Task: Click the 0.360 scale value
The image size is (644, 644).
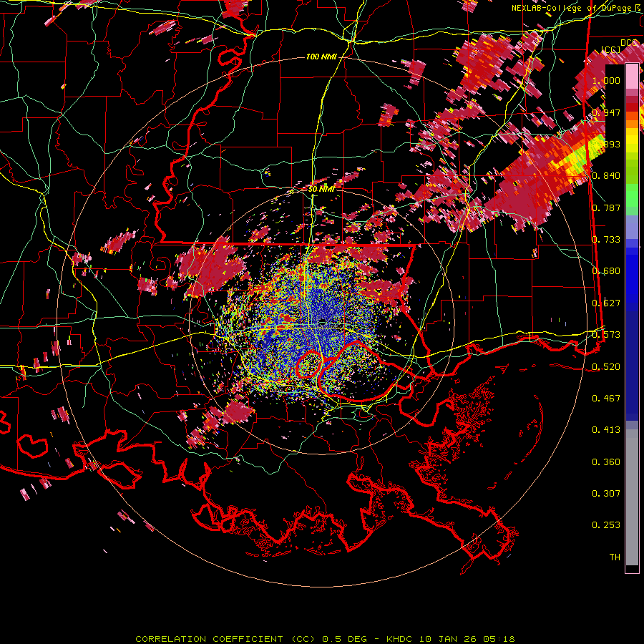Action: tap(606, 462)
